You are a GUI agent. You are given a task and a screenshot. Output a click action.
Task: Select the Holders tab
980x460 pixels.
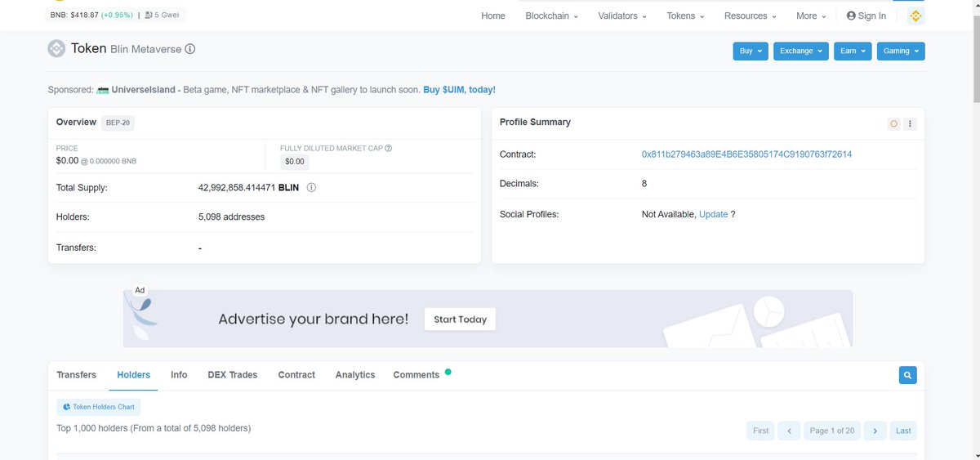(134, 375)
